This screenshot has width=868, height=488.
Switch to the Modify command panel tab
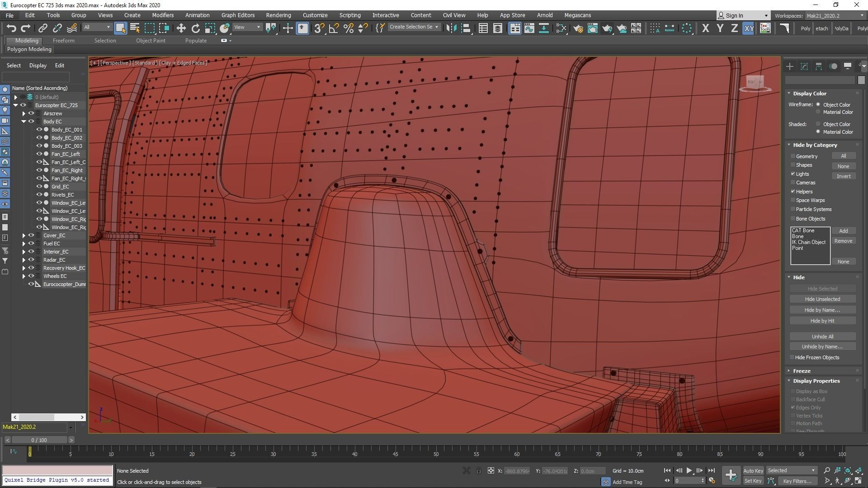(x=804, y=66)
